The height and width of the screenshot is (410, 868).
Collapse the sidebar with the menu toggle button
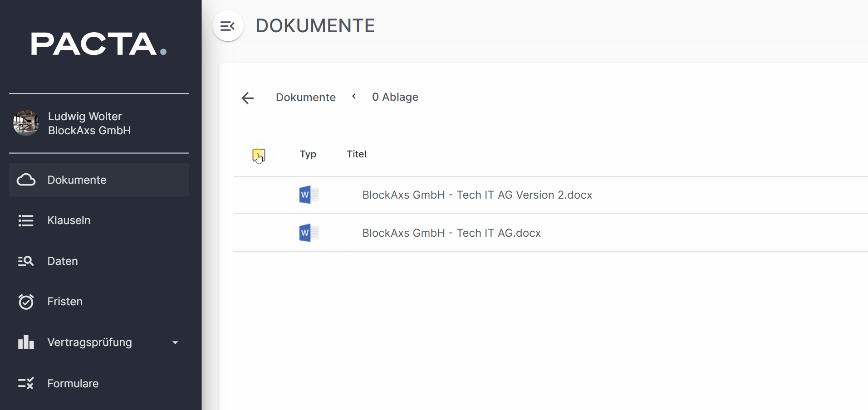(228, 26)
